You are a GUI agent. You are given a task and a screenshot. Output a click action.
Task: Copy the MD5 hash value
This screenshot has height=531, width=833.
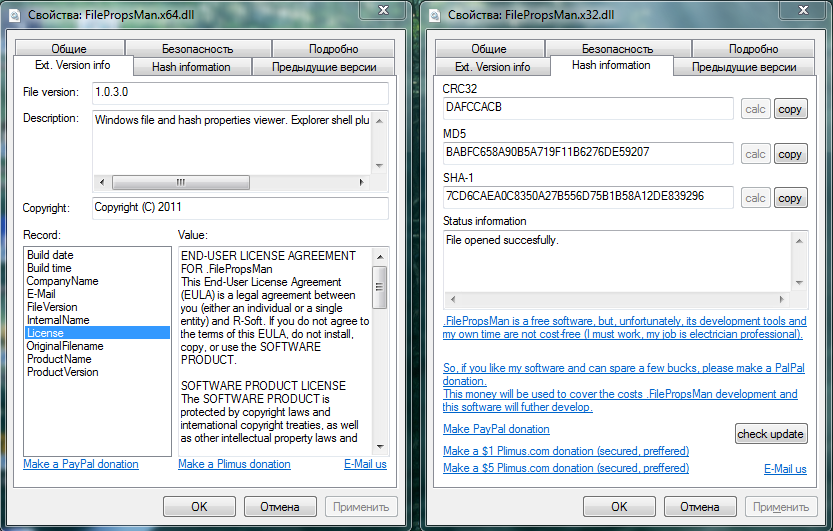click(x=790, y=154)
